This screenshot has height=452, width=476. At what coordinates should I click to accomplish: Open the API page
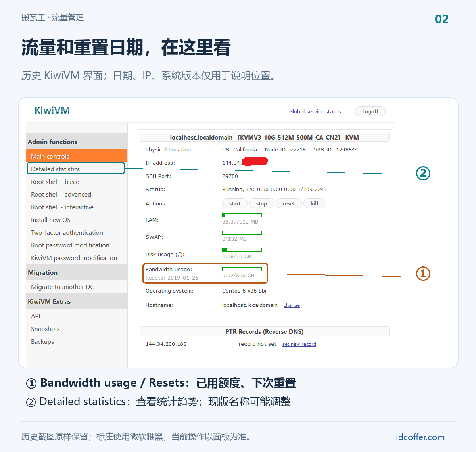click(x=36, y=316)
